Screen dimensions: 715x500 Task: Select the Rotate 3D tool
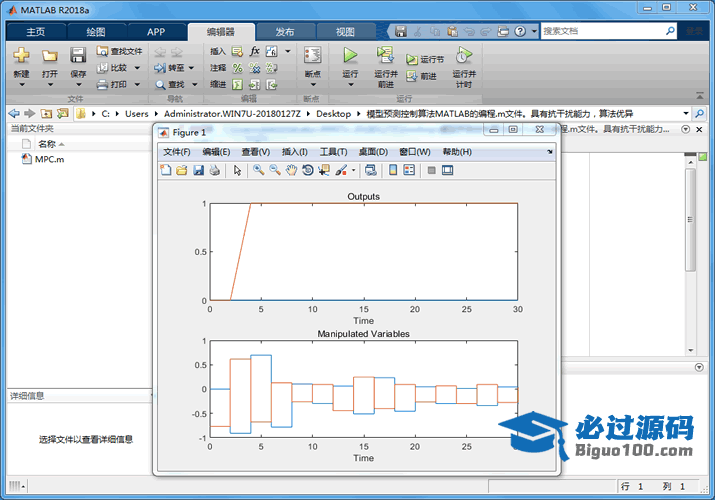(307, 170)
